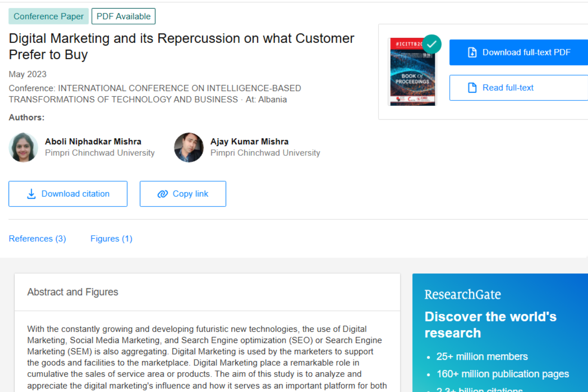588x392 pixels.
Task: Click the ResearchGate logo in the sidebar
Action: coord(462,295)
